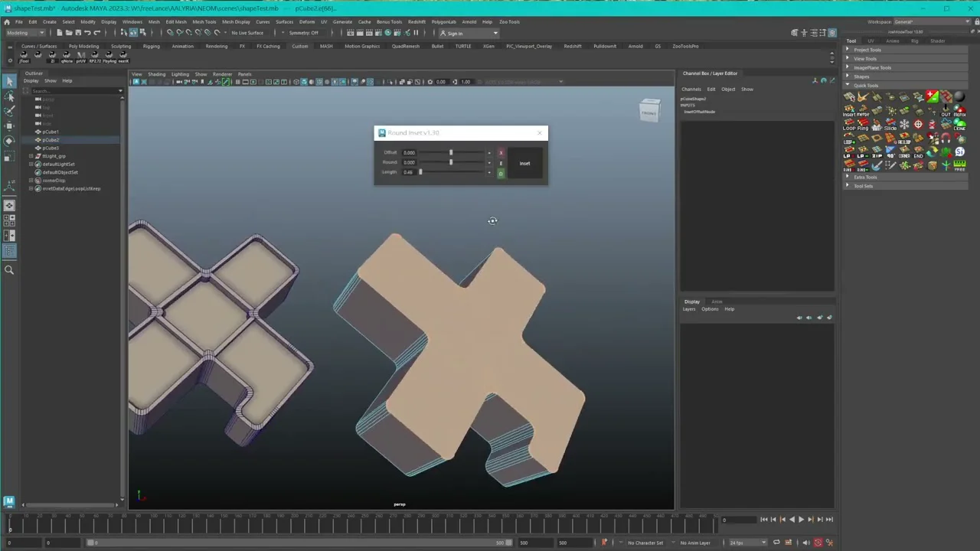Click the Zoo Quick Tools Insert icon
This screenshot has width=980, height=551.
click(x=850, y=111)
